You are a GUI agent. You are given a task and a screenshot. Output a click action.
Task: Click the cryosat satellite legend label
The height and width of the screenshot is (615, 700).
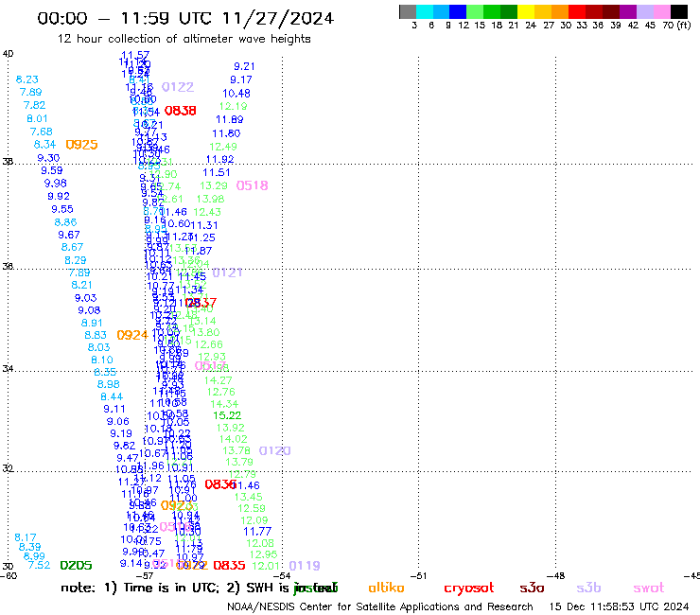469,589
